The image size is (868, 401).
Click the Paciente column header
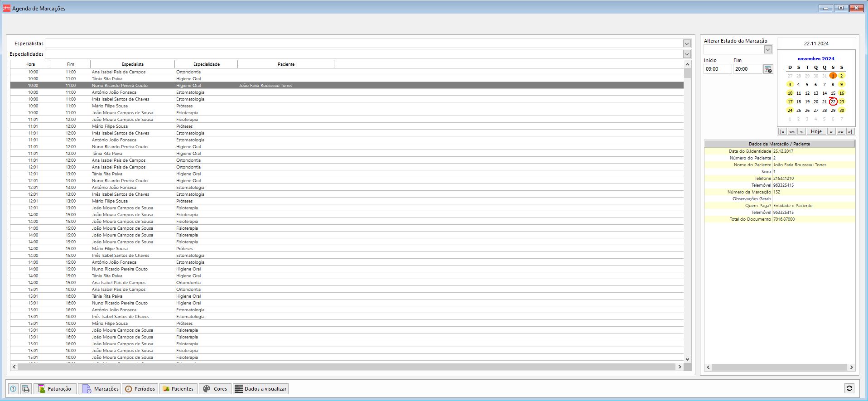pyautogui.click(x=286, y=64)
